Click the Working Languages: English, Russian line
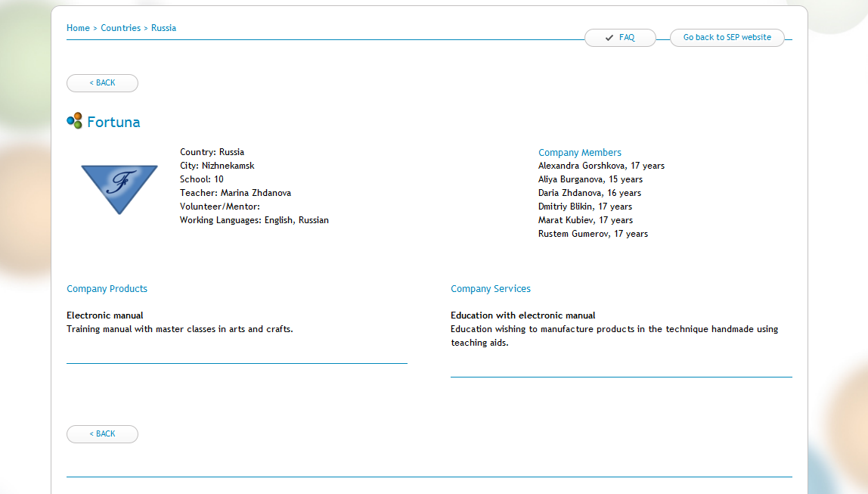The height and width of the screenshot is (494, 868). [x=254, y=220]
